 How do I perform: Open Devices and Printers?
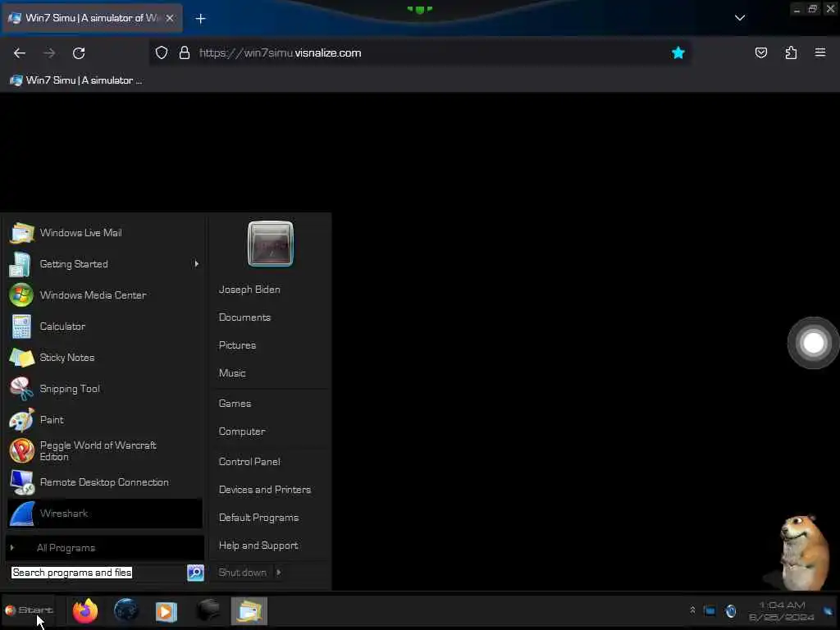pos(265,490)
